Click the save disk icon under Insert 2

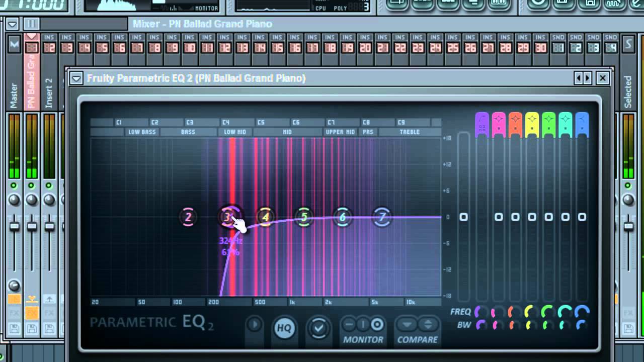pyautogui.click(x=49, y=329)
